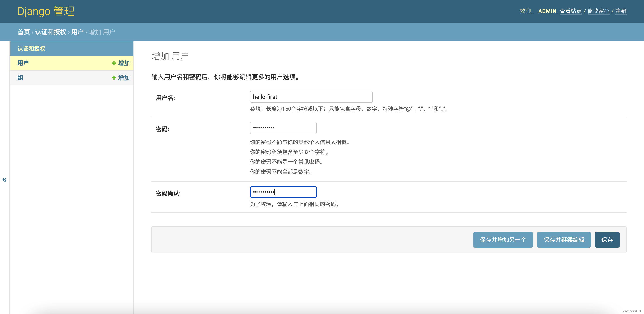The height and width of the screenshot is (314, 644).
Task: Click the 保存并增加另一个 button
Action: [x=503, y=240]
